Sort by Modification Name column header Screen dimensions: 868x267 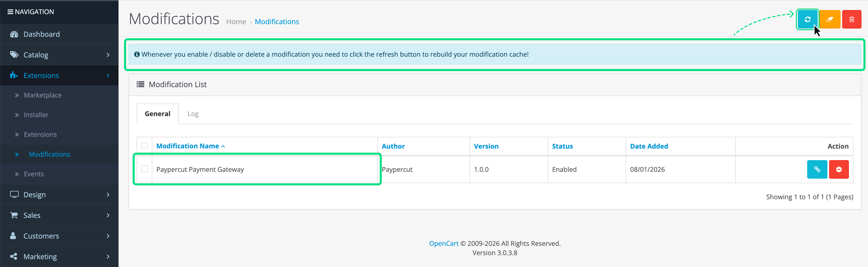coord(188,146)
